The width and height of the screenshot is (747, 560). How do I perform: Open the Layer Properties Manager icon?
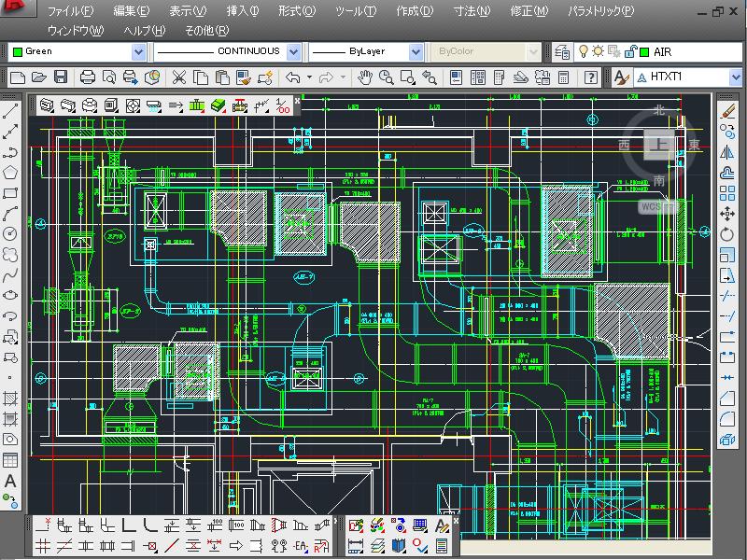(564, 52)
